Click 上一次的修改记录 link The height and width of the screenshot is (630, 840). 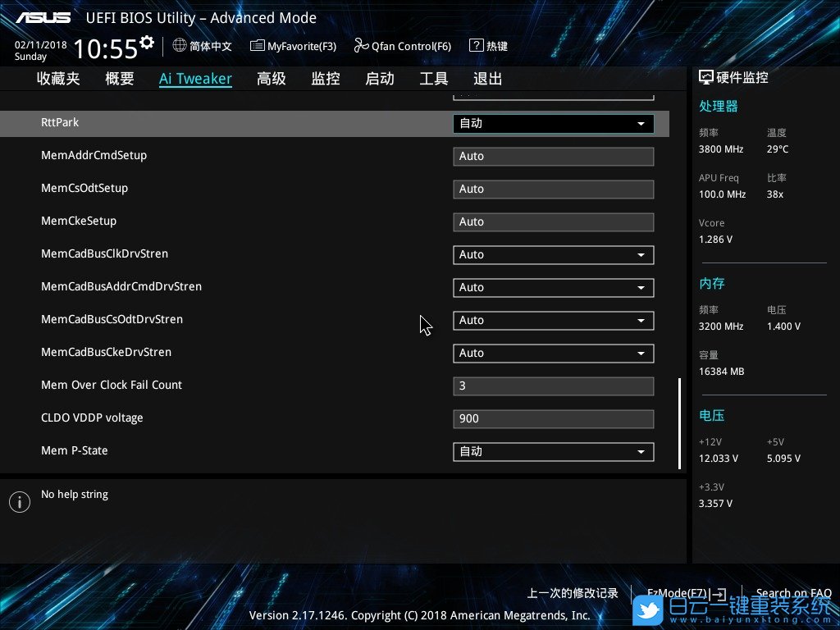point(572,593)
